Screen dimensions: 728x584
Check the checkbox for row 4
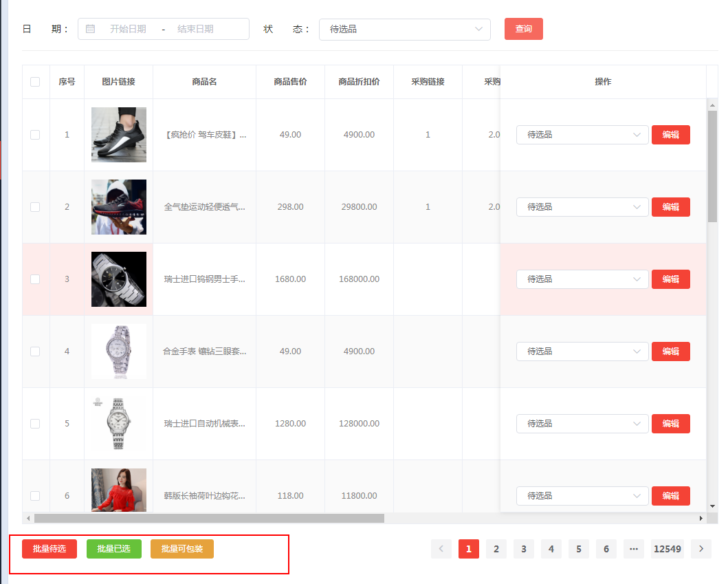point(35,352)
